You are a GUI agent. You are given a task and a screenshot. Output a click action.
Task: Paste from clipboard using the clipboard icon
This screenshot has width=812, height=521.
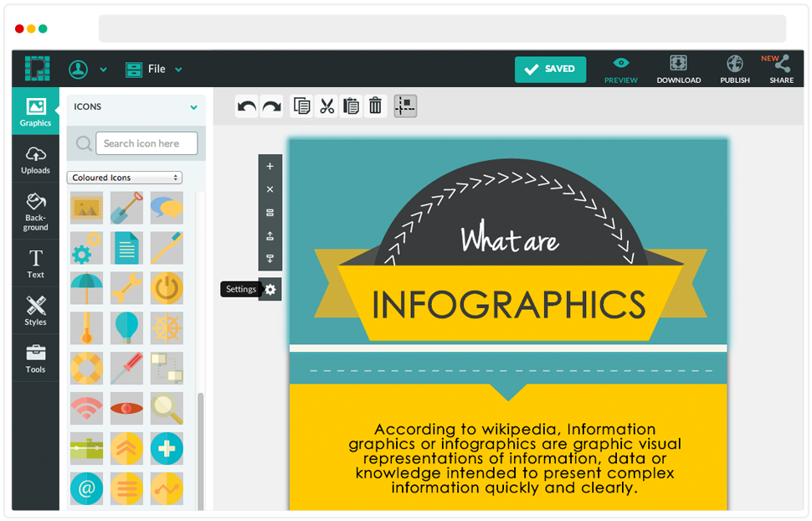351,106
